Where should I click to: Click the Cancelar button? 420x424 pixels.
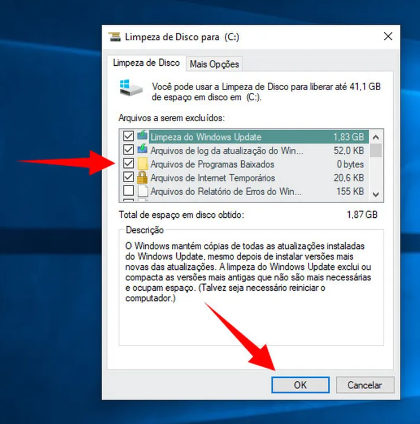(365, 385)
